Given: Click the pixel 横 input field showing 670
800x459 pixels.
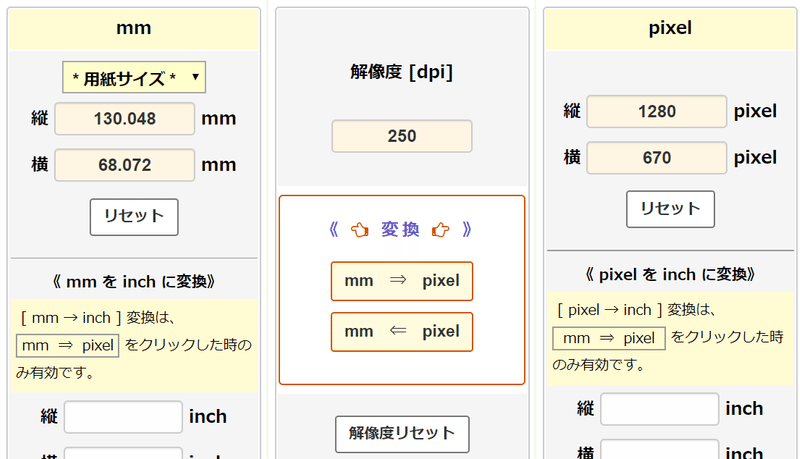Looking at the screenshot, I should coord(657,158).
